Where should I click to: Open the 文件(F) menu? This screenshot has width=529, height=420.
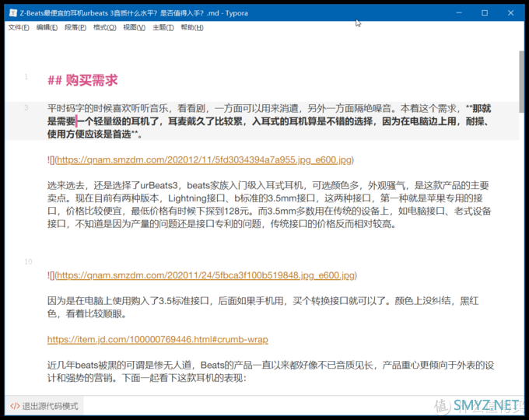point(19,28)
